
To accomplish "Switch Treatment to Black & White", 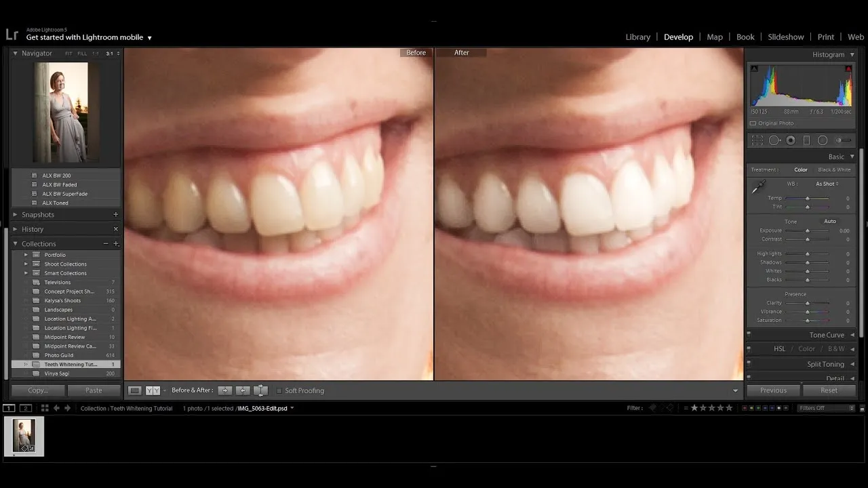I will tap(834, 170).
